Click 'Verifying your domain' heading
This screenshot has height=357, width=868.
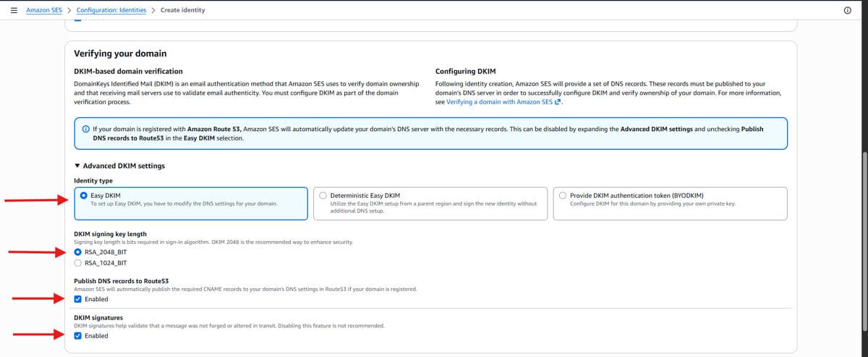121,54
